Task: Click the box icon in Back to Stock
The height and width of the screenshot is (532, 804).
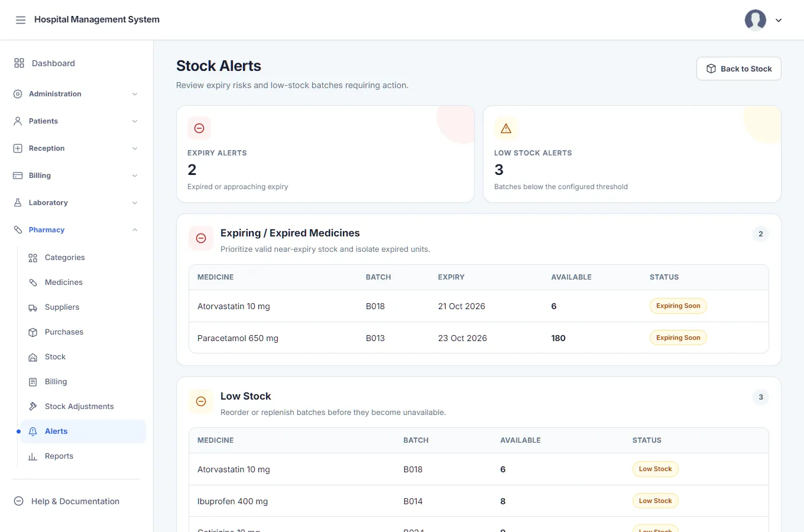Action: pyautogui.click(x=711, y=69)
